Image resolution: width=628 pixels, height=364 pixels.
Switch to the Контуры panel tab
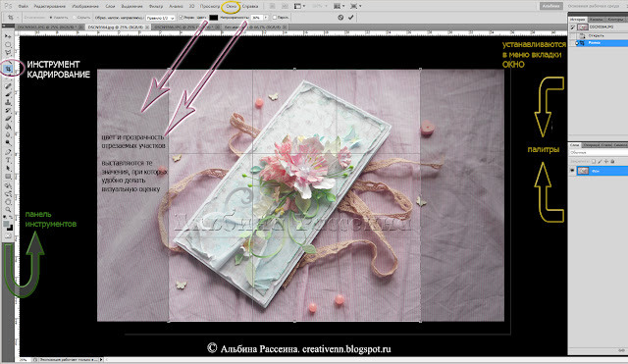(615, 20)
